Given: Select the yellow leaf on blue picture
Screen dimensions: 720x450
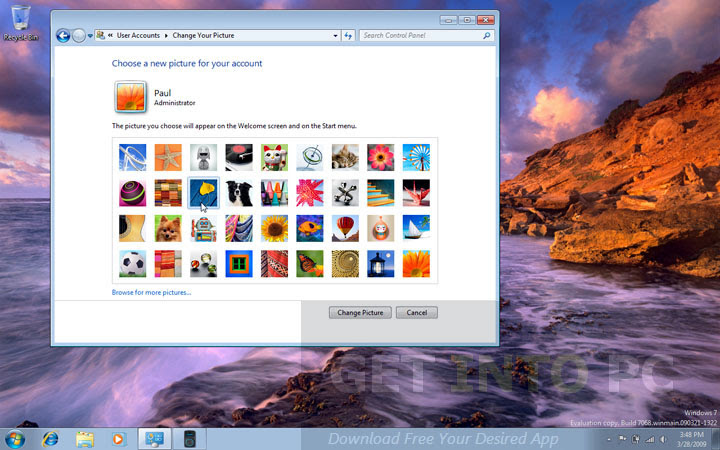Looking at the screenshot, I should coord(203,193).
